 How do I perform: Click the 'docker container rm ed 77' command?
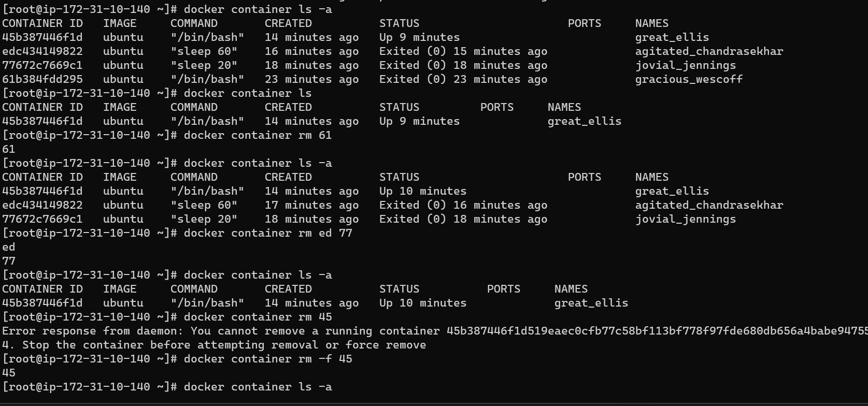point(268,233)
